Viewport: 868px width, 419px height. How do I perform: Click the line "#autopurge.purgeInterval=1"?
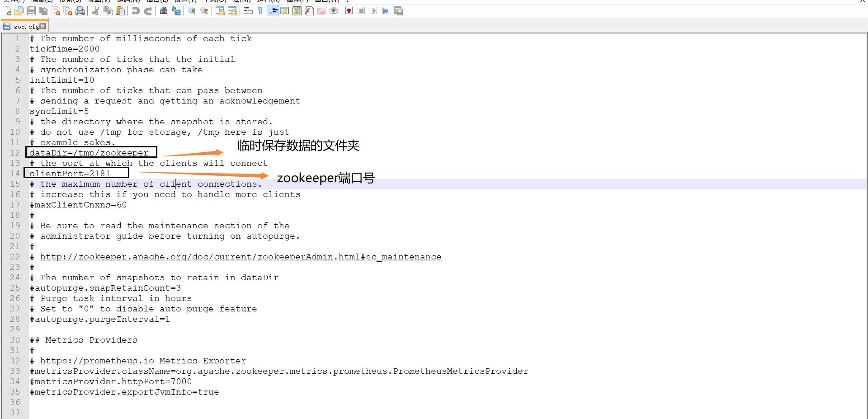click(x=100, y=319)
